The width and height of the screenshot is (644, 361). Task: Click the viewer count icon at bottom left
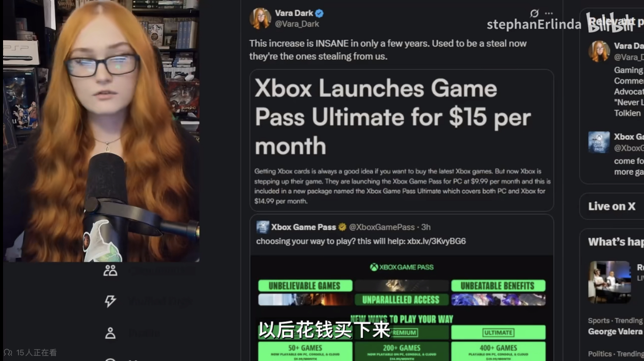click(x=8, y=352)
